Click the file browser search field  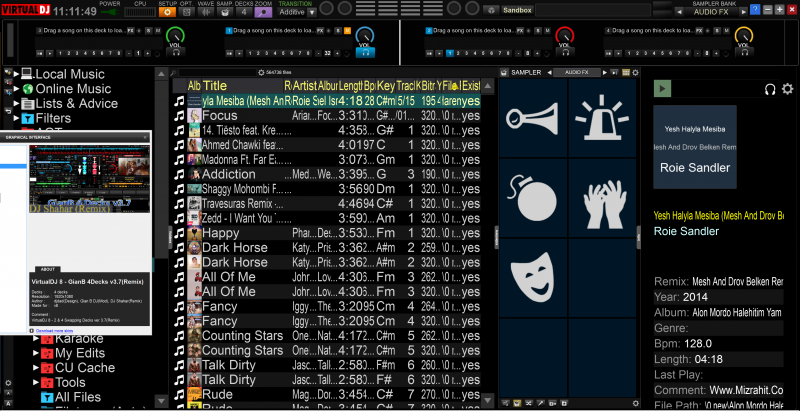tap(217, 72)
